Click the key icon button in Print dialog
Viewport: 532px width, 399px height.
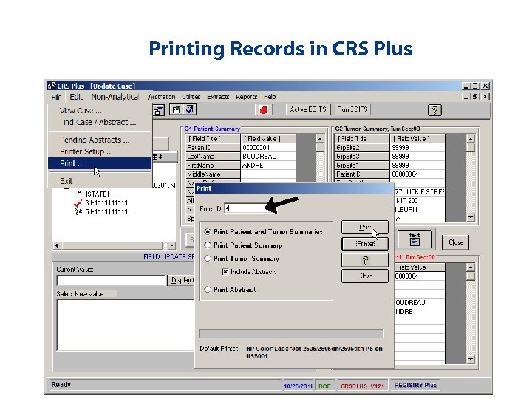365,260
